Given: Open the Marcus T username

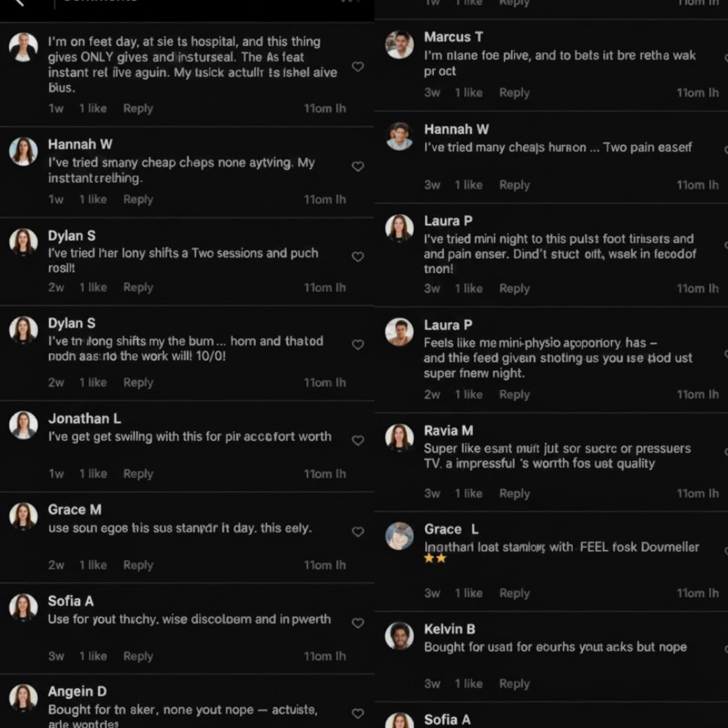Looking at the screenshot, I should coord(453,37).
